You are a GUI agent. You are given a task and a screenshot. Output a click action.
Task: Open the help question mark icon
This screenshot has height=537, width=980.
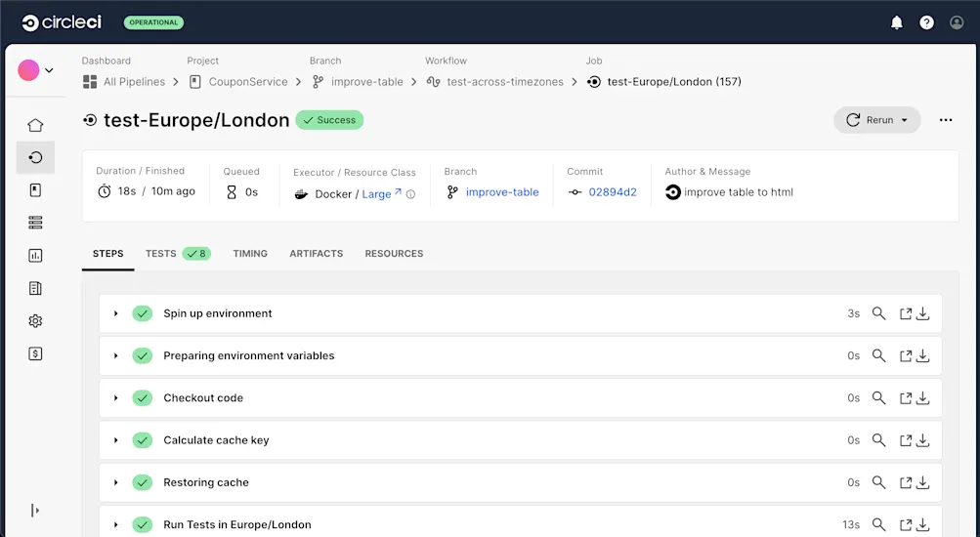coord(926,23)
